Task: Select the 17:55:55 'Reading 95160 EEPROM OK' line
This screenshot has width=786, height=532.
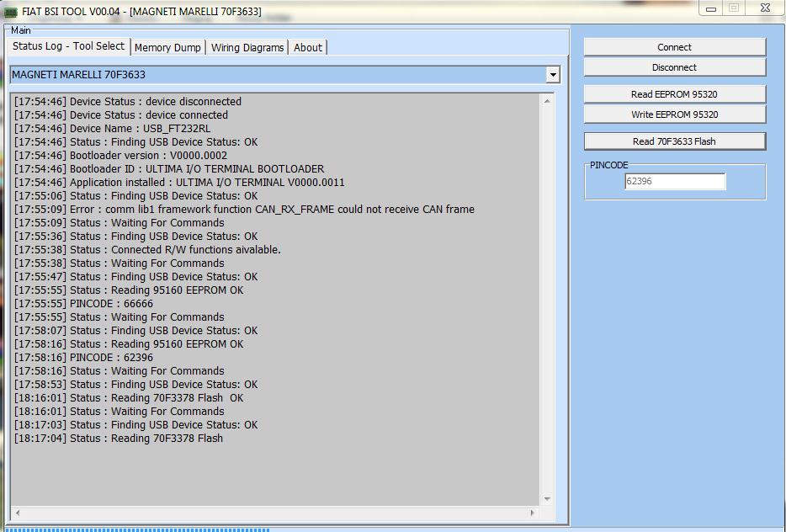Action: coord(129,290)
